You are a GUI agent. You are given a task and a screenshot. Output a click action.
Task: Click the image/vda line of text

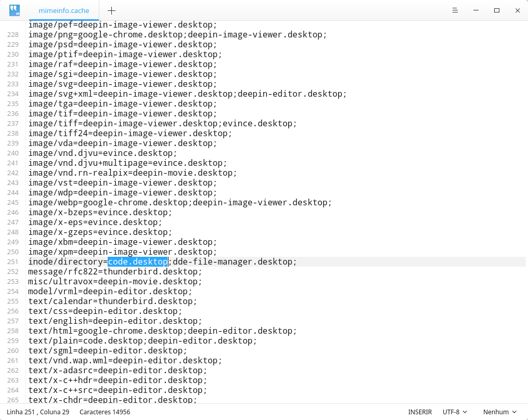[x=123, y=143]
